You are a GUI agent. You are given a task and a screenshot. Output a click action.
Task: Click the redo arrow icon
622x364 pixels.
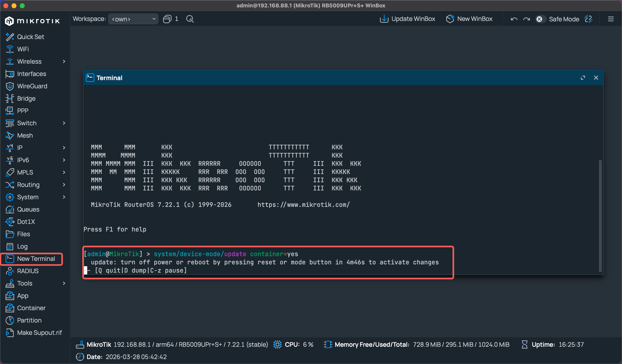(x=527, y=19)
